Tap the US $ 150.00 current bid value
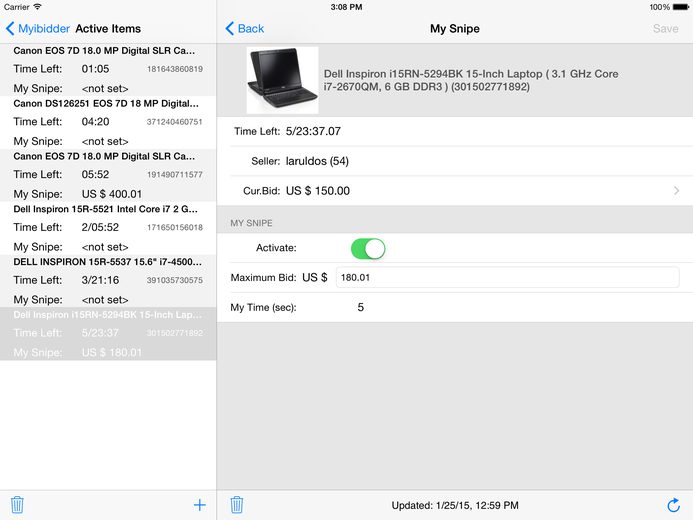The image size is (693, 520). click(318, 191)
